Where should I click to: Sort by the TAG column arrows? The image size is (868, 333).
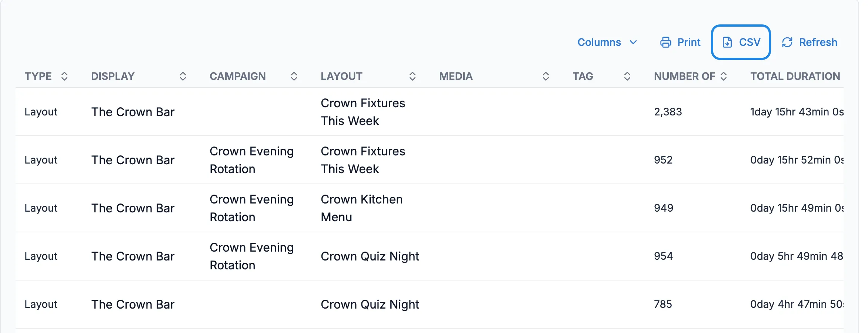[627, 76]
